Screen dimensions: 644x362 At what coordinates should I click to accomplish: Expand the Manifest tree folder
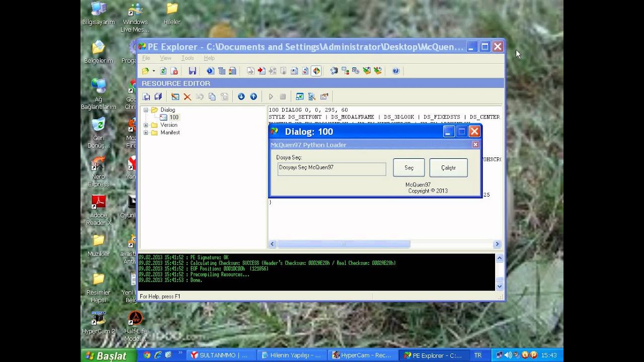coord(146,132)
